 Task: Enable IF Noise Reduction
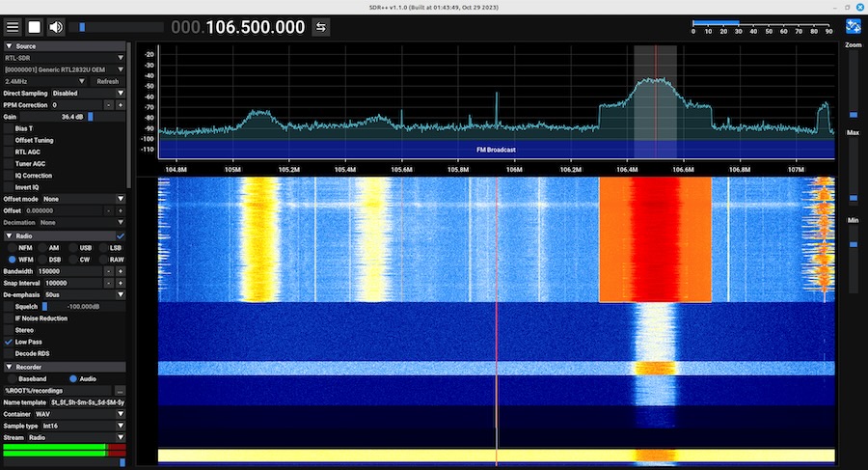click(x=9, y=318)
